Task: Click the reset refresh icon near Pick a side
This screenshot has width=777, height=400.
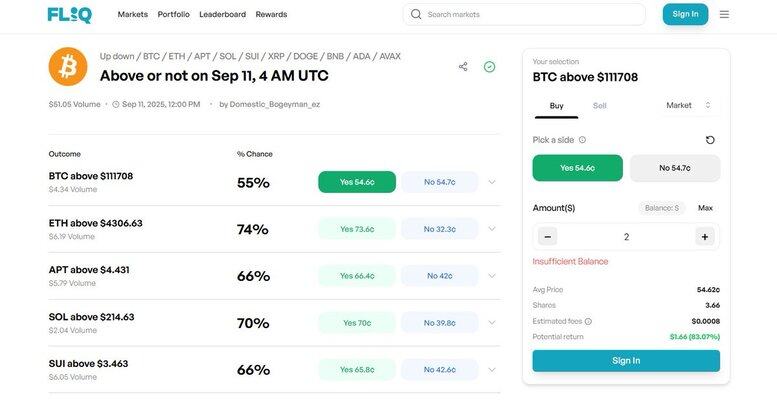Action: (710, 140)
